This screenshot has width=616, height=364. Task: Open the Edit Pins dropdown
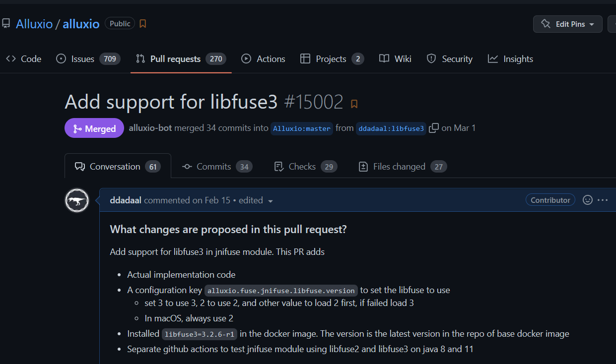coord(567,24)
